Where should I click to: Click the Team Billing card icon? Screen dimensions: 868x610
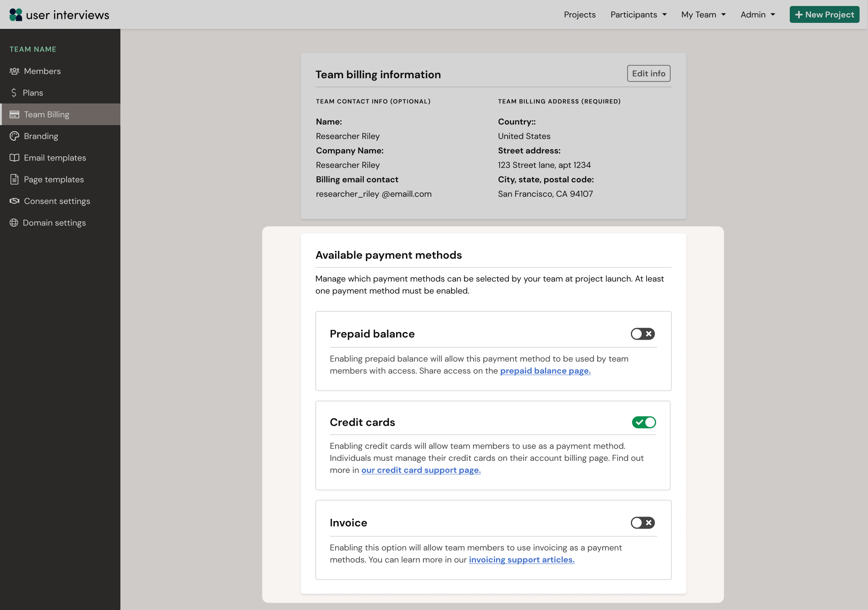(14, 114)
